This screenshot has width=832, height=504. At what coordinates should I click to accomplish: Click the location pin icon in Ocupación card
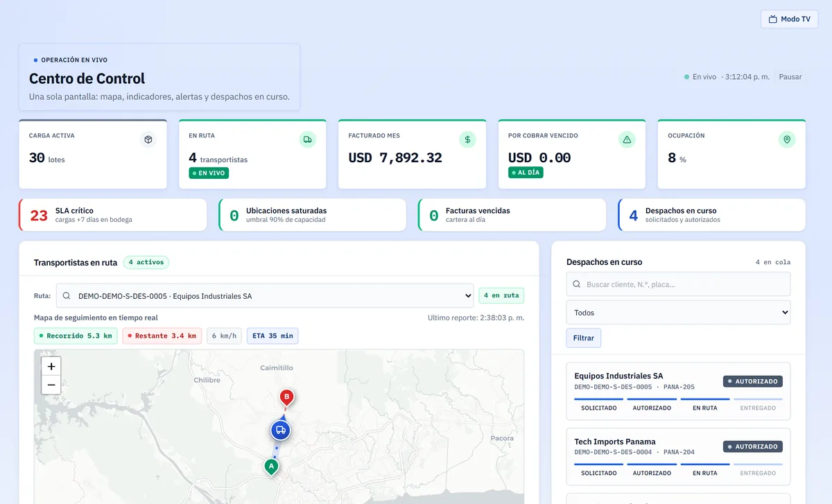tap(787, 139)
